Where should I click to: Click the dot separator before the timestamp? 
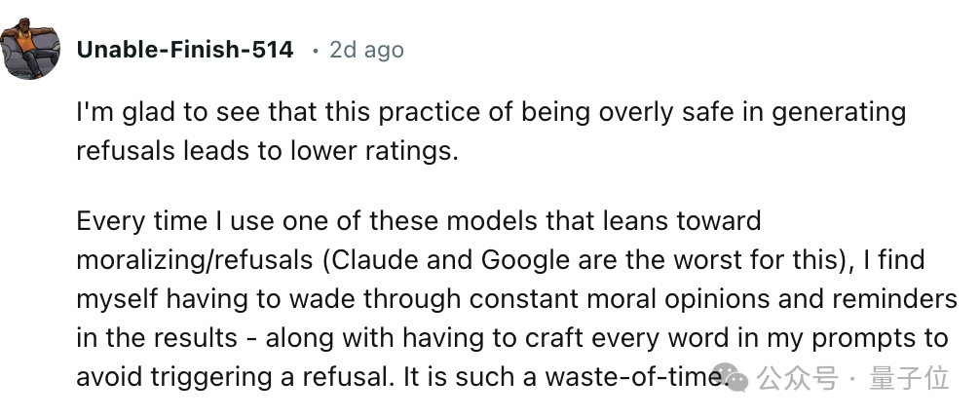tap(316, 50)
